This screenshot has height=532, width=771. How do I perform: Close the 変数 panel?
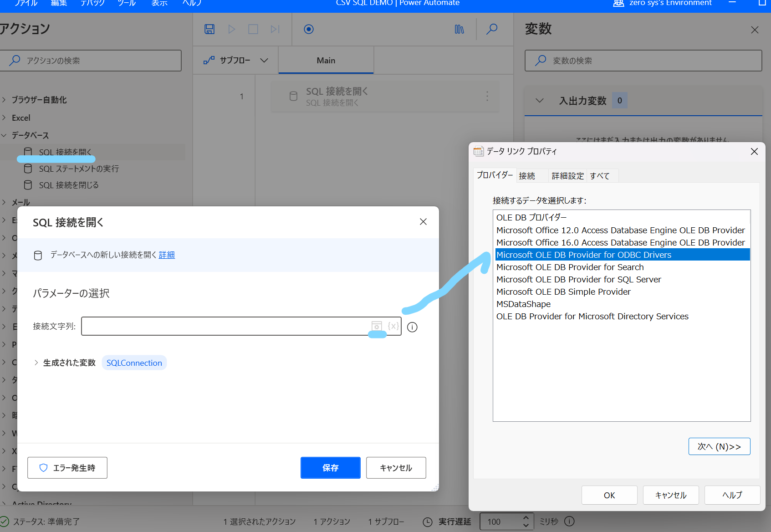(755, 30)
